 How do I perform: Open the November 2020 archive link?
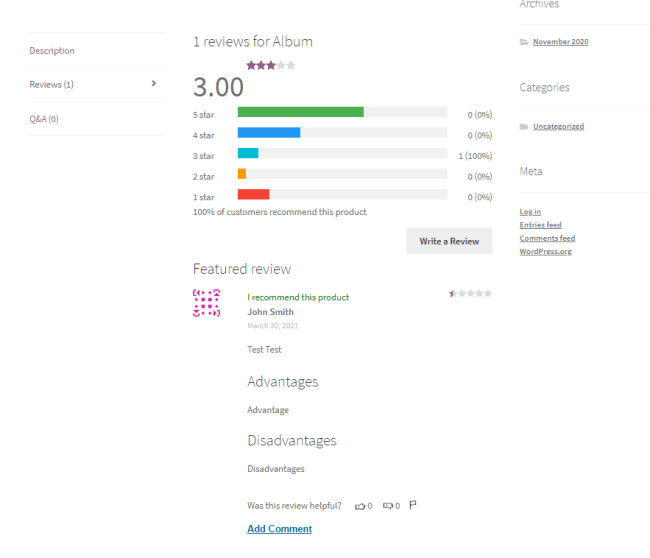point(560,41)
